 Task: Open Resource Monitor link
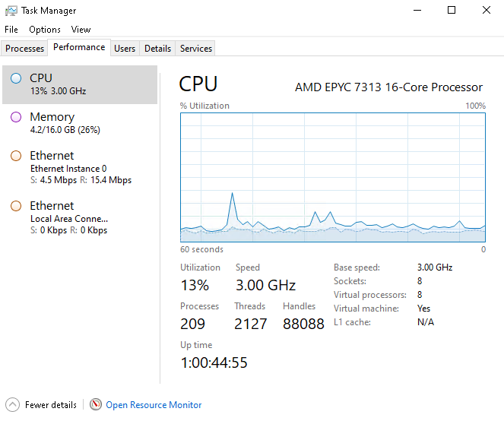tap(154, 405)
